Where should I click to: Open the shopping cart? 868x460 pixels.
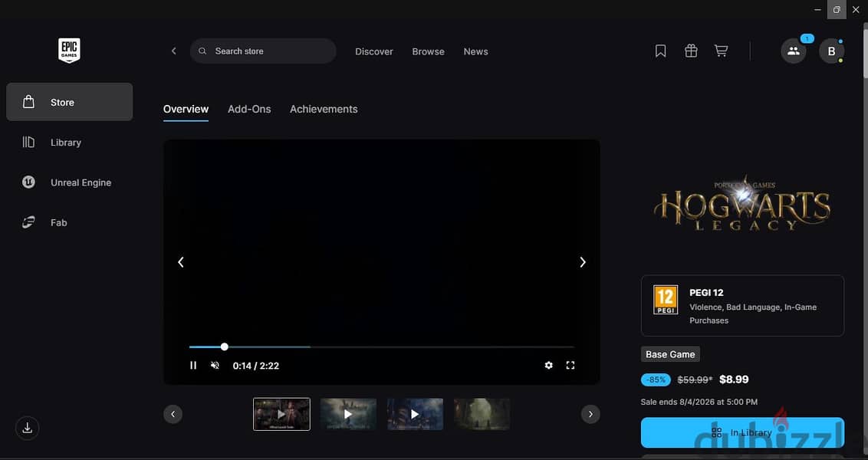pos(721,51)
